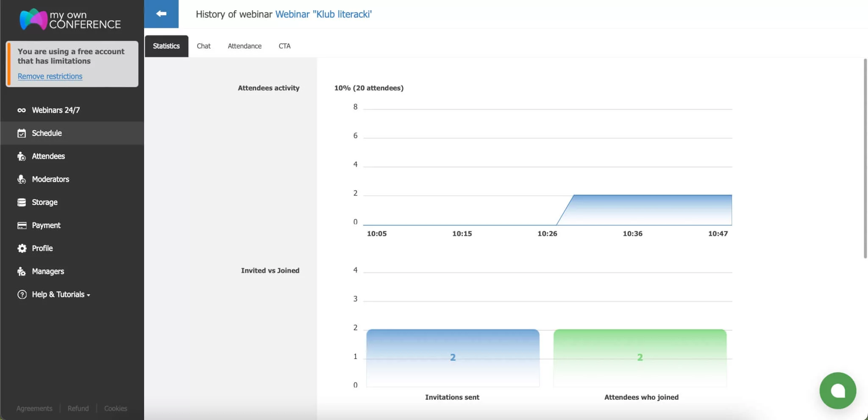Screen dimensions: 868x420
Task: Expand the Help & Tutorials menu
Action: (x=58, y=294)
